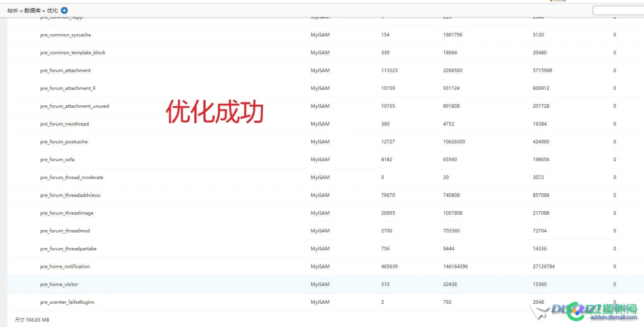Screen dimensions: 644x327
Task: Select the pre_forum_threadpartake table name
Action: 68,249
